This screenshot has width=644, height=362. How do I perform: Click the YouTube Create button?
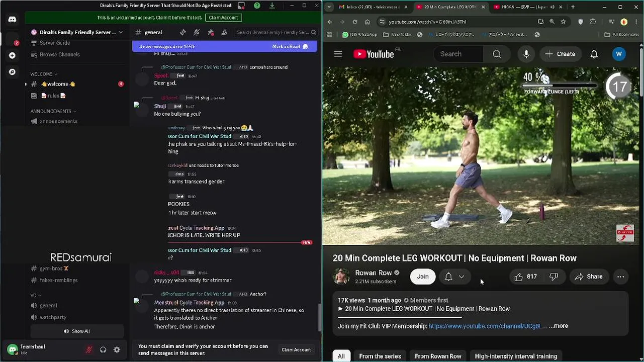[x=561, y=54]
